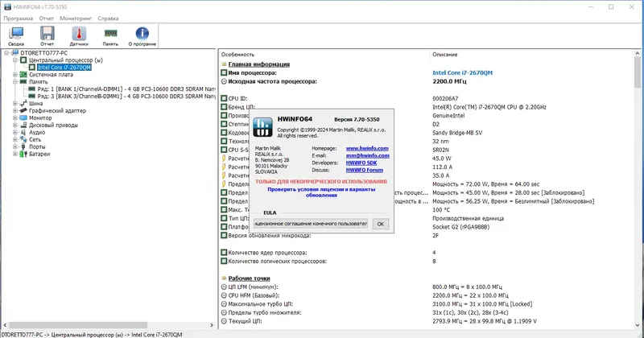Screen dimensions: 644x338
Task: Click the Шина bus icon in tree
Action: [x=23, y=104]
